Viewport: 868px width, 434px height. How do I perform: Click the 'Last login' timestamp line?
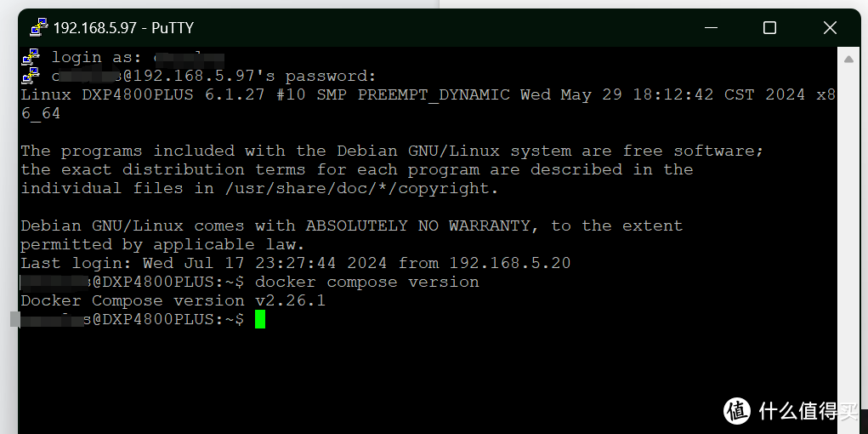(x=295, y=263)
